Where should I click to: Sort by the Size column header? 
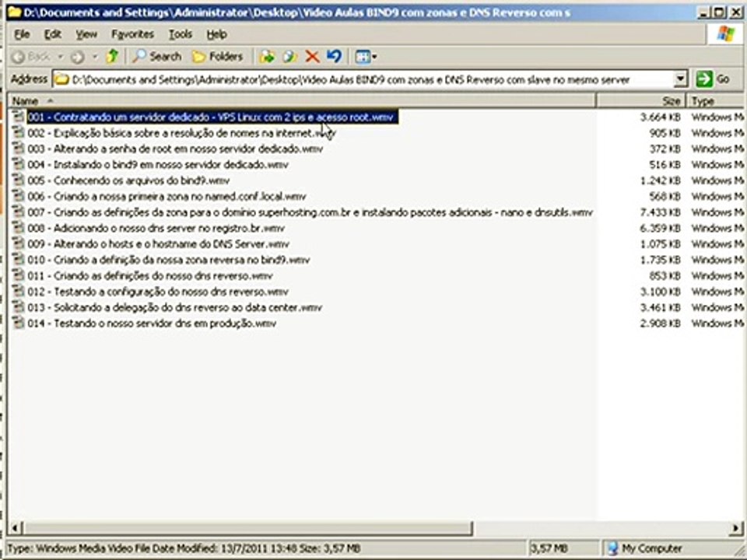pos(640,101)
